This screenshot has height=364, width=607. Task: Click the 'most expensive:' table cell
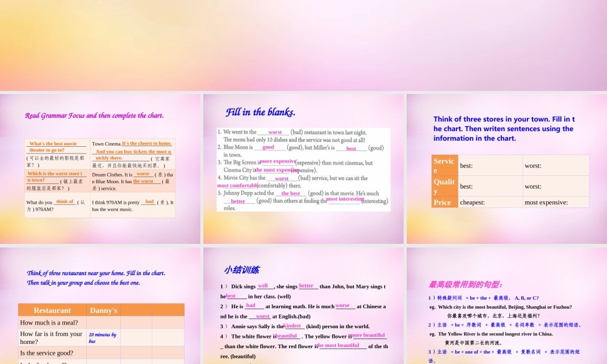(x=546, y=202)
